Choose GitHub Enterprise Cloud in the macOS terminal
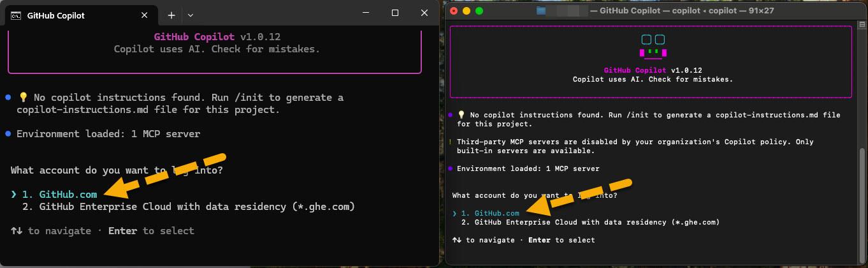This screenshot has height=268, width=868. click(596, 222)
